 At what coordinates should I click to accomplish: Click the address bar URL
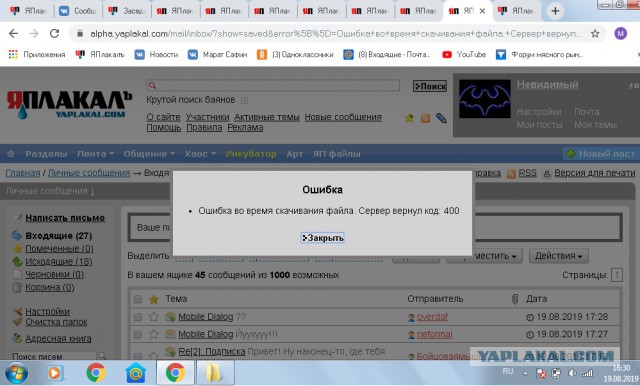[335, 33]
